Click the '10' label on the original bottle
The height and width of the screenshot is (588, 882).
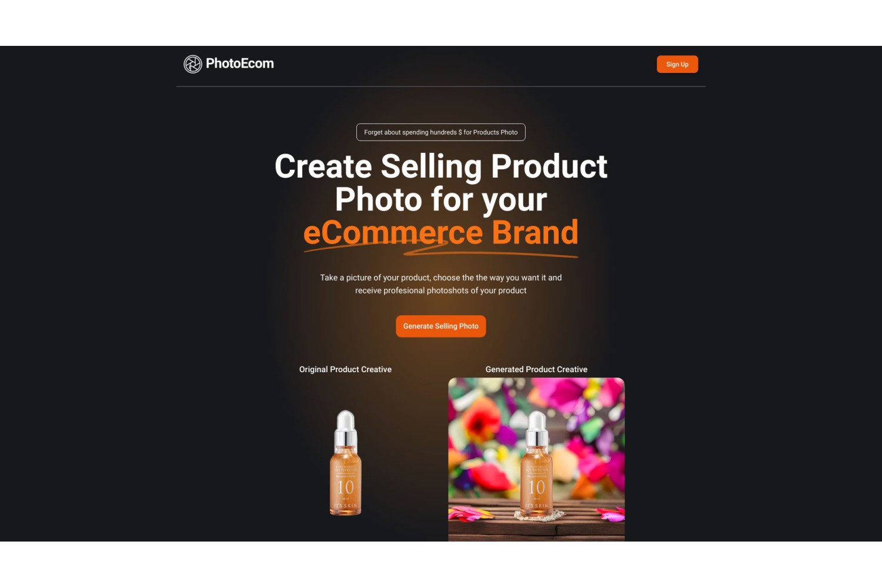346,487
